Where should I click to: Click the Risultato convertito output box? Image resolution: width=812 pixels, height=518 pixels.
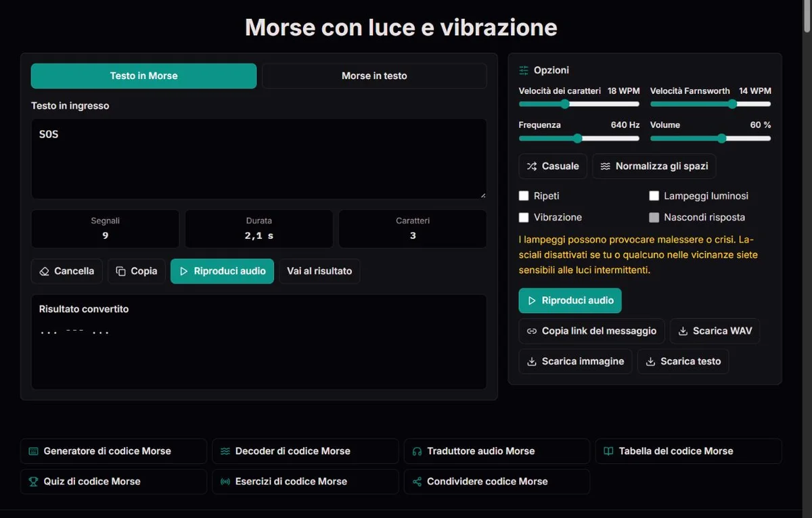259,342
